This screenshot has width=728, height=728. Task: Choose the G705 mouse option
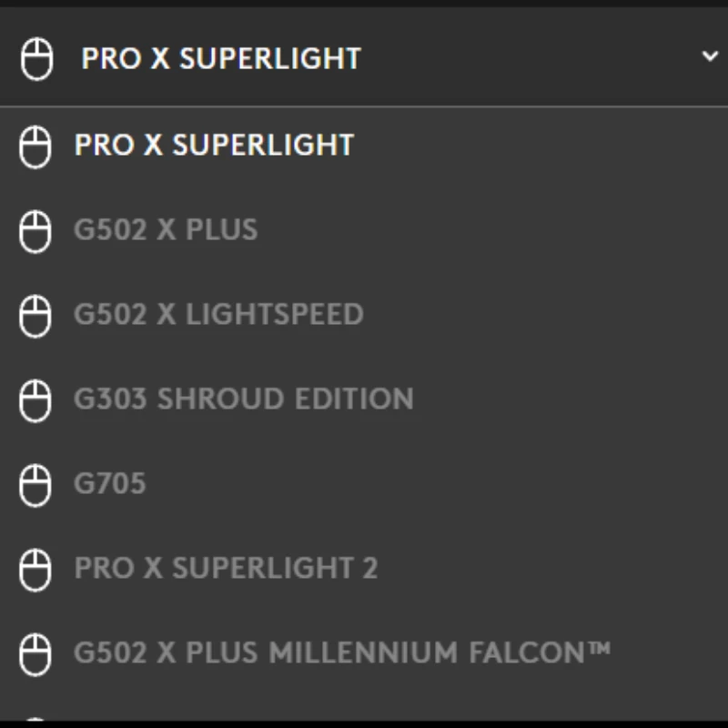tap(110, 484)
